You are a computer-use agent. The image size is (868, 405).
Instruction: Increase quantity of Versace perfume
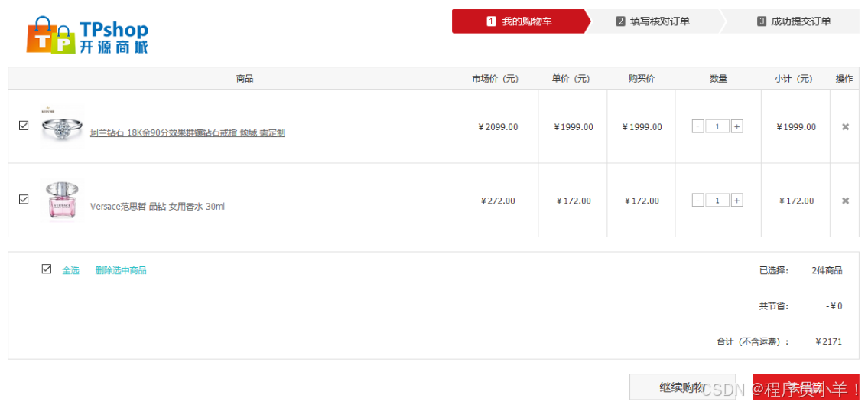pyautogui.click(x=736, y=201)
